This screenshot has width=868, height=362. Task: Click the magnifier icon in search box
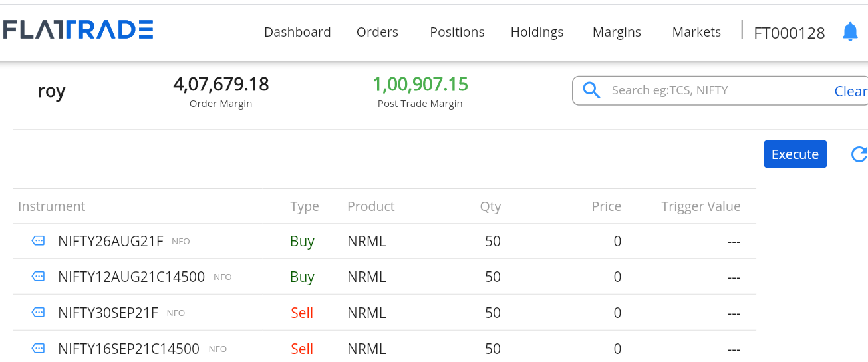[591, 90]
